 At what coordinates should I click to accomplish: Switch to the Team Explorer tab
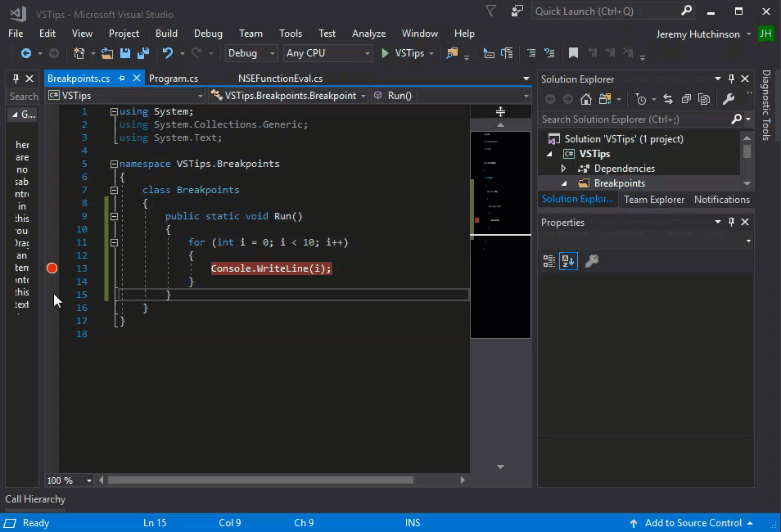click(654, 199)
